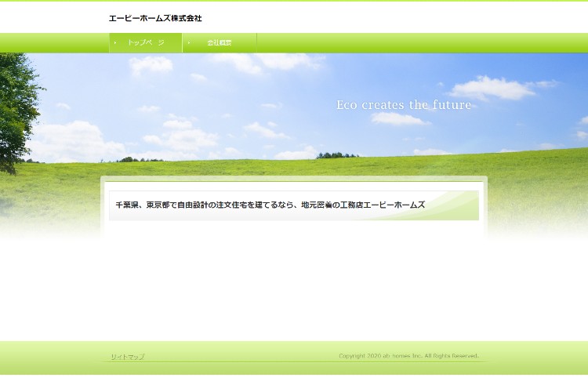The image size is (588, 392).
Task: Open the サイトマップ footer link
Action: tap(128, 357)
